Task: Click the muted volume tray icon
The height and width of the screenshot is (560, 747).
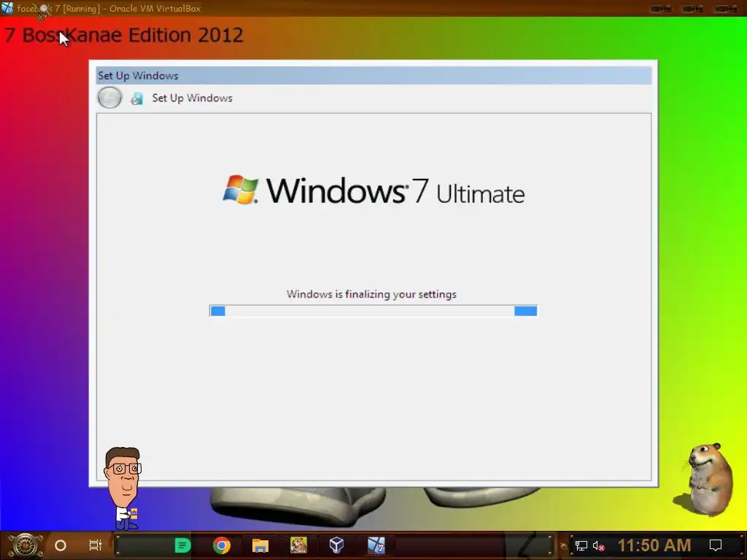Action: point(599,546)
